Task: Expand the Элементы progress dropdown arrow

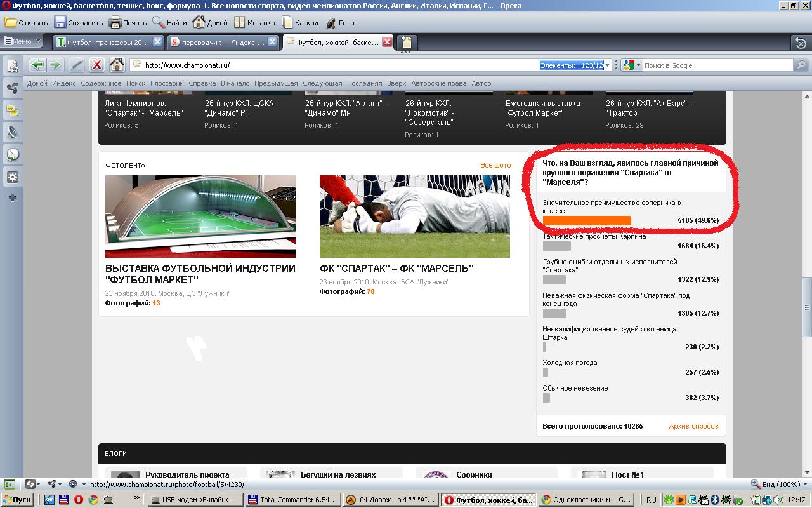Action: pos(608,65)
